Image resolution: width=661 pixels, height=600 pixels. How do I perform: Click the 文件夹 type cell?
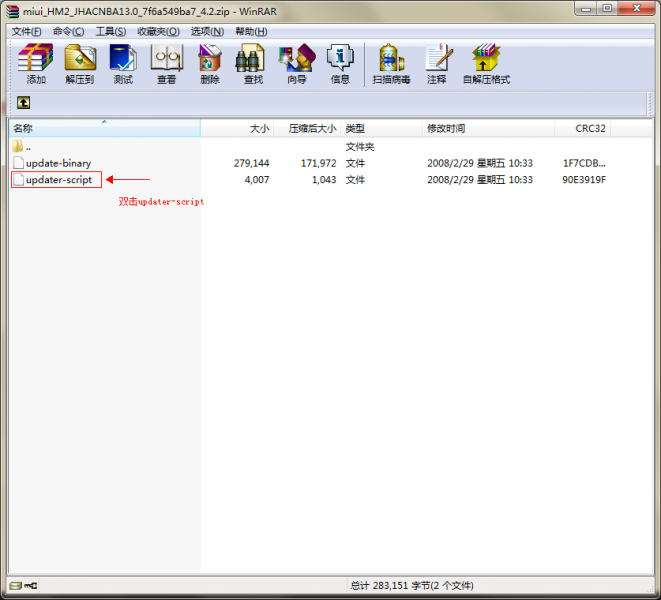tap(360, 147)
